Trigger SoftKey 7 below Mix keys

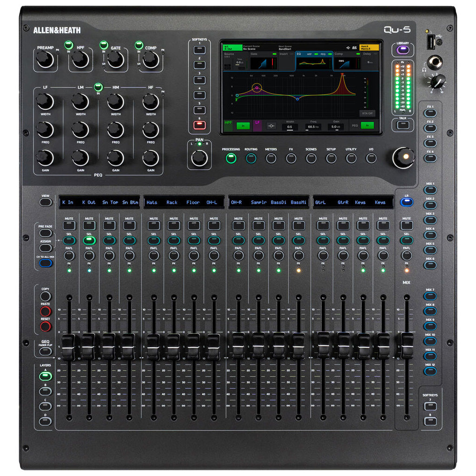(430, 406)
